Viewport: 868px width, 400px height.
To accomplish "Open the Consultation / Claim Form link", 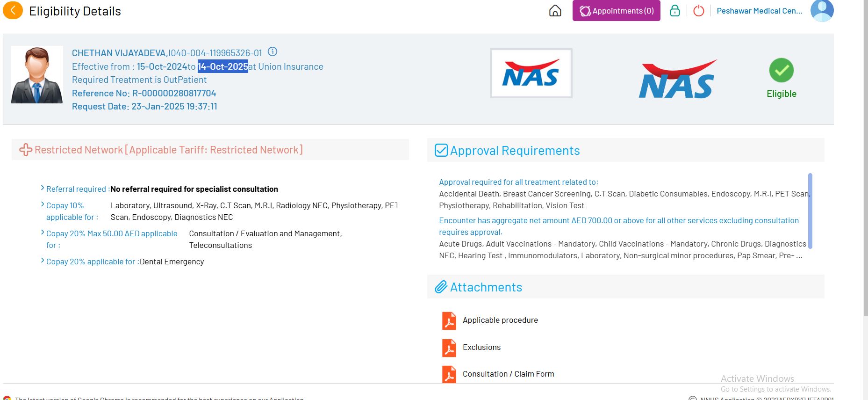I will tap(509, 374).
